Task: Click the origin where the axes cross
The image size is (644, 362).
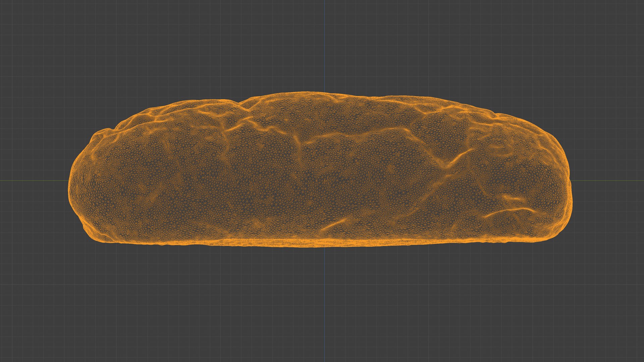Action: point(324,181)
